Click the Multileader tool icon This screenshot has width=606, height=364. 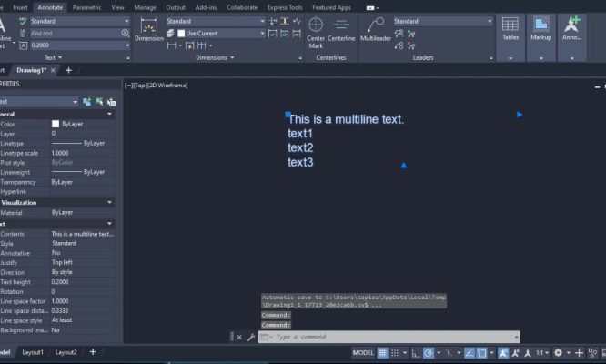(x=376, y=27)
